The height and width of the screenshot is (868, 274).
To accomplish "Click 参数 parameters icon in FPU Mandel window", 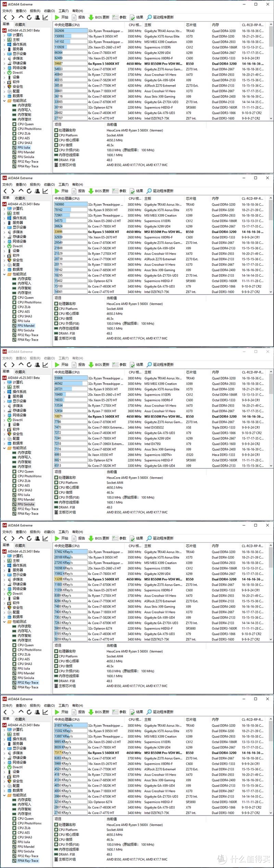I will coord(115,191).
